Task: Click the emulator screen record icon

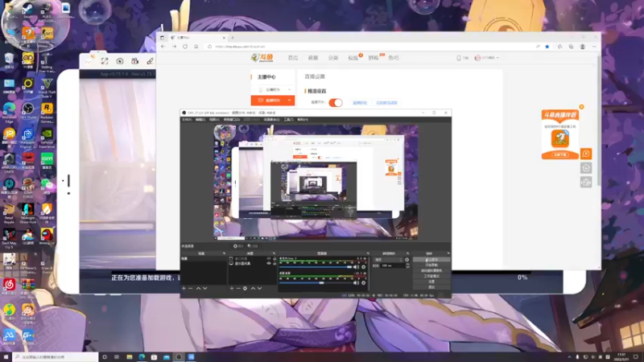Action: coord(134,61)
